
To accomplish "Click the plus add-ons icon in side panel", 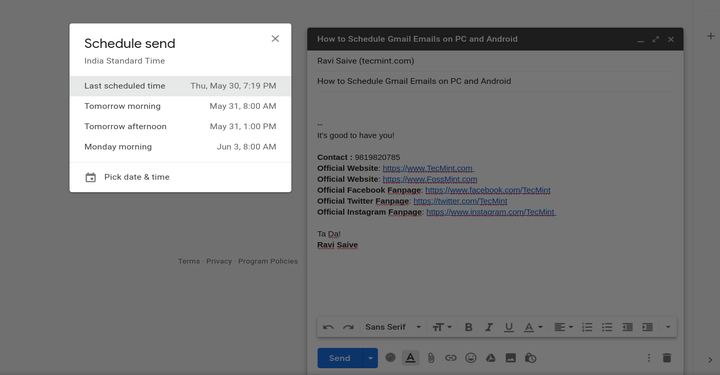I will [710, 36].
